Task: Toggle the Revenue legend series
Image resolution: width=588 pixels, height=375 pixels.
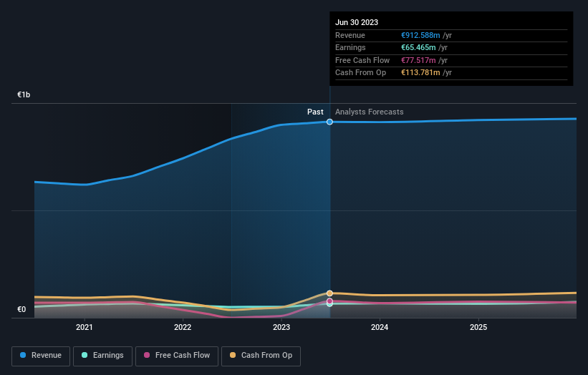Action: pyautogui.click(x=41, y=356)
